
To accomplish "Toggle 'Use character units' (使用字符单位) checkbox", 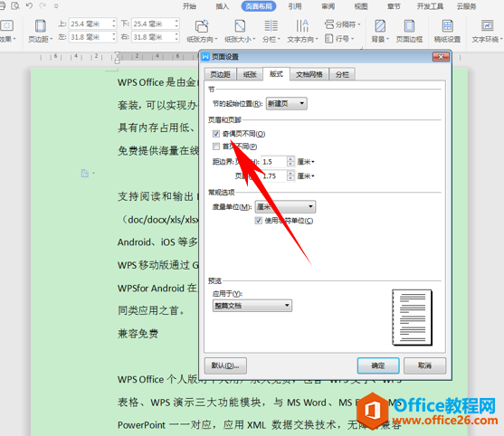I will pos(259,221).
